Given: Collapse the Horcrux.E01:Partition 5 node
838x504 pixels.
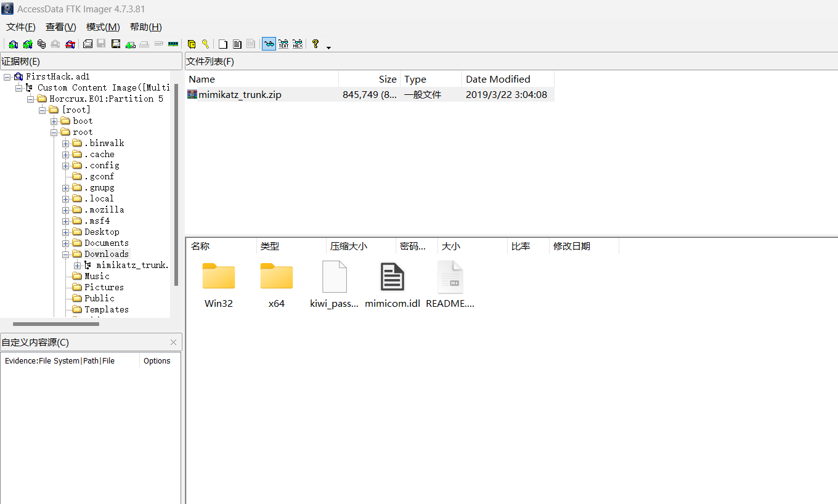Looking at the screenshot, I should point(30,99).
